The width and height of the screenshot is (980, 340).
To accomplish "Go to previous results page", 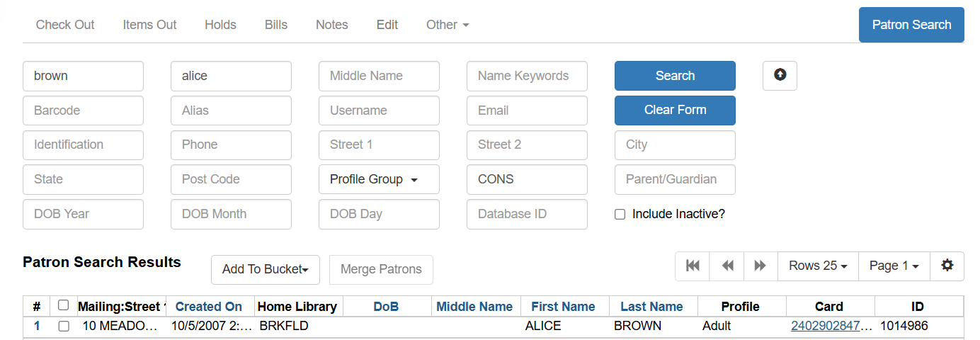I will [x=727, y=266].
